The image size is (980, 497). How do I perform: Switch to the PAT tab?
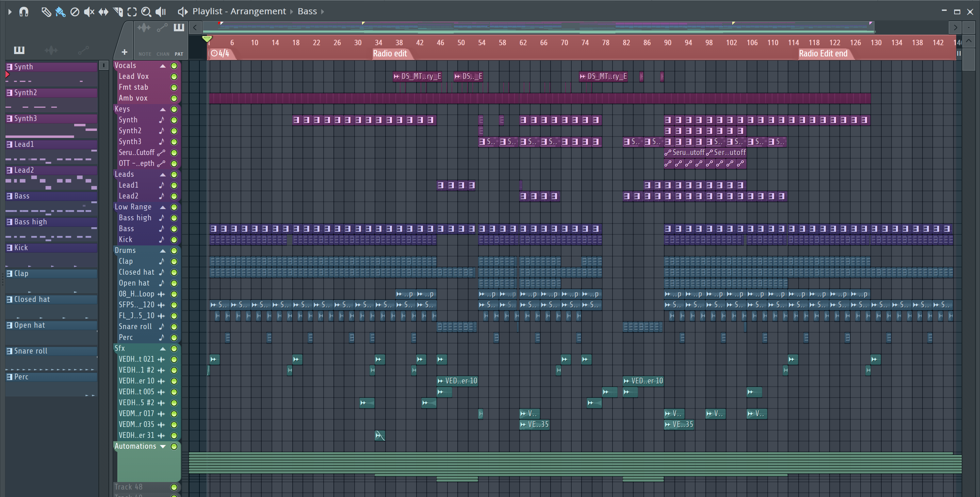pos(179,54)
